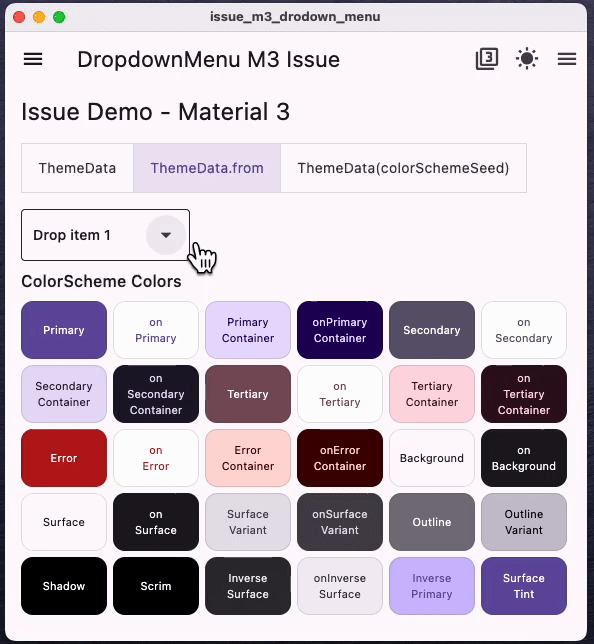Click the Error Container swatch
594x644 pixels.
coord(248,458)
